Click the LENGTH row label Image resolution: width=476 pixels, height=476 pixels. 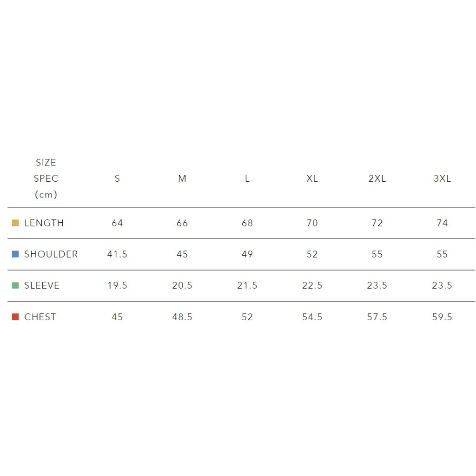(x=44, y=223)
